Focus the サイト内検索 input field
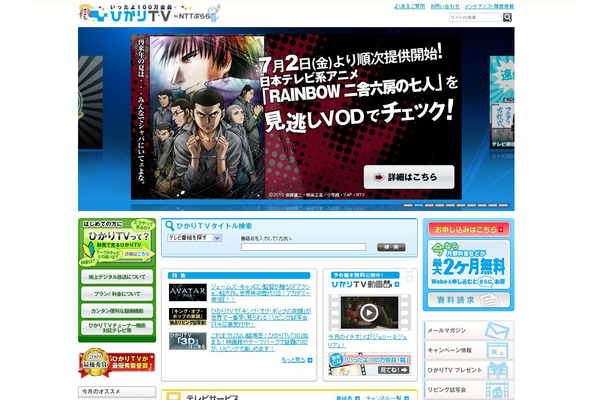610x400 pixels. [x=475, y=17]
